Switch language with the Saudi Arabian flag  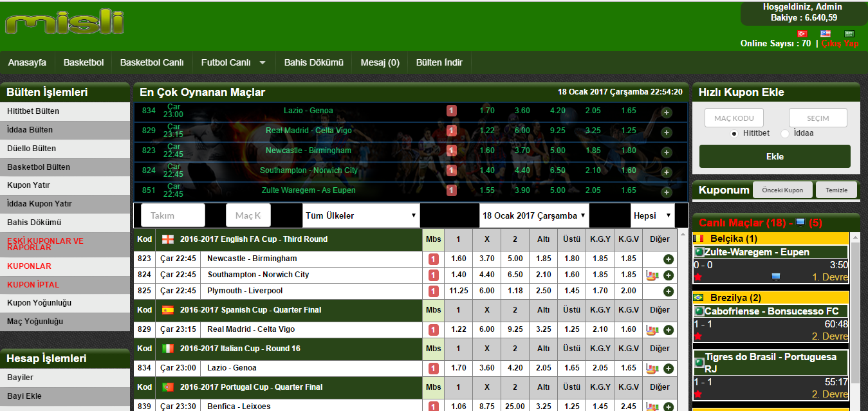[849, 33]
